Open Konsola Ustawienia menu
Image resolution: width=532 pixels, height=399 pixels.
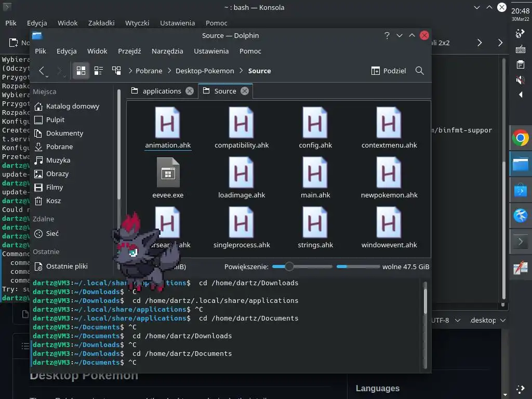tap(178, 23)
